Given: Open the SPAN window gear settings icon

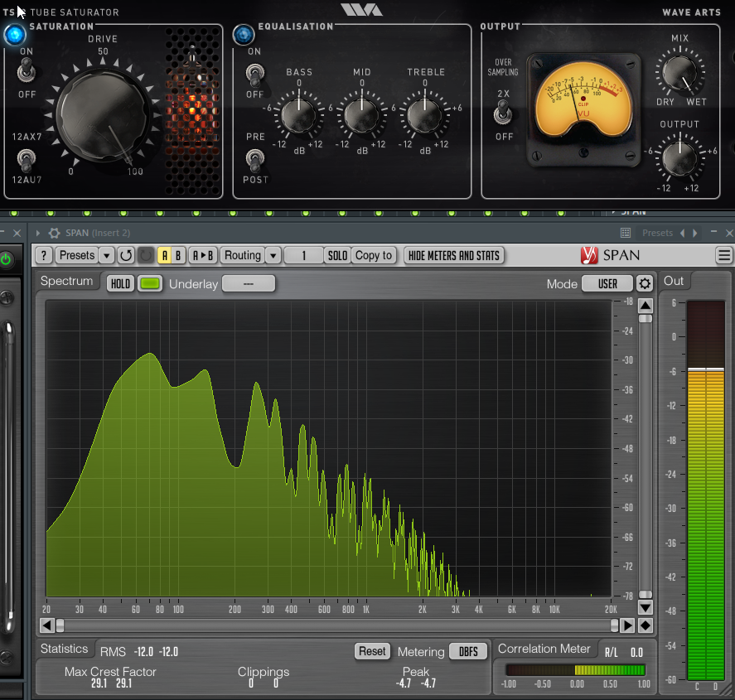Looking at the screenshot, I should coord(55,233).
